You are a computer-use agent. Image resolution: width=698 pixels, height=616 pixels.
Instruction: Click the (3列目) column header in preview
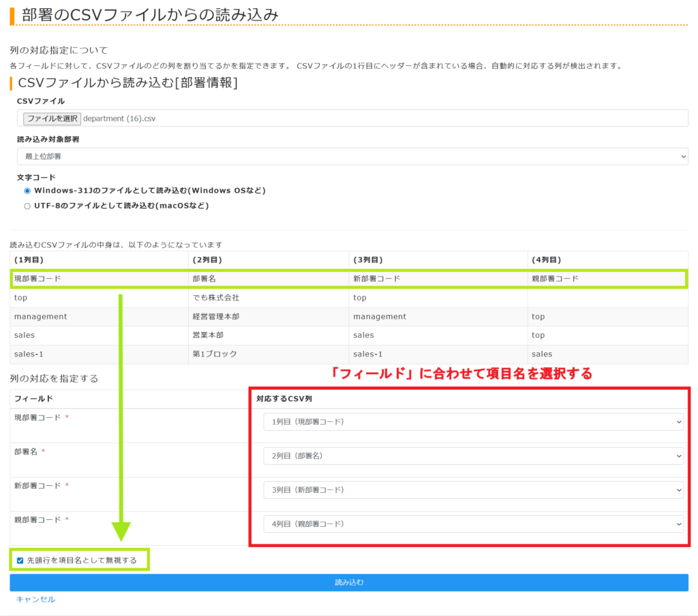367,260
